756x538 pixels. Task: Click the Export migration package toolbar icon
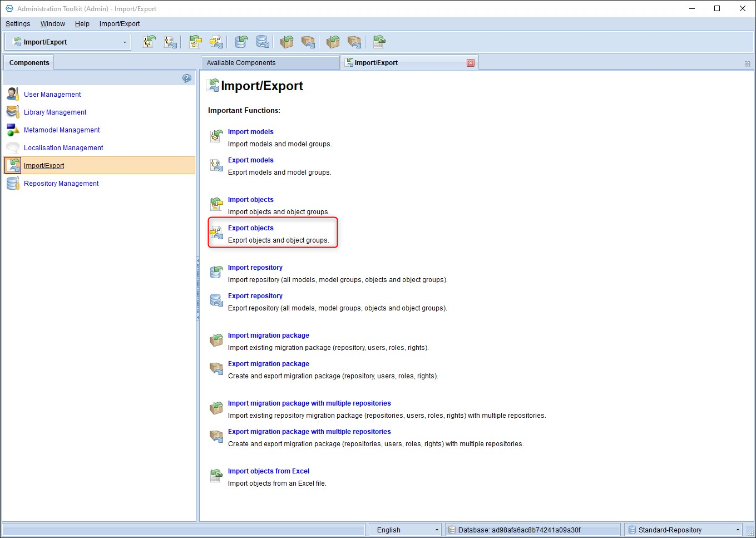coord(308,42)
